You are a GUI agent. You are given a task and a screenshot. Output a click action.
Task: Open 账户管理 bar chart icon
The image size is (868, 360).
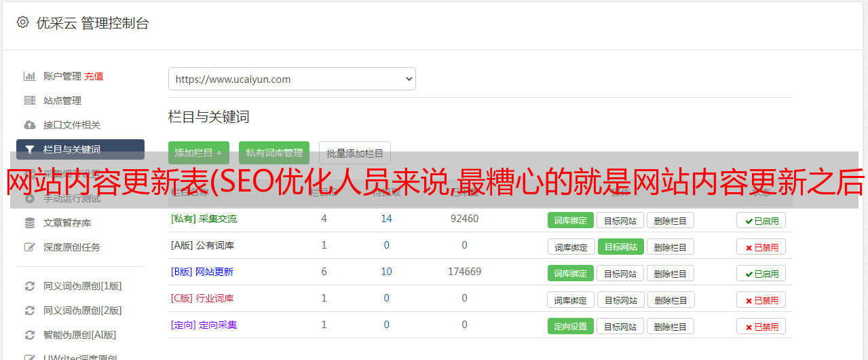(30, 76)
